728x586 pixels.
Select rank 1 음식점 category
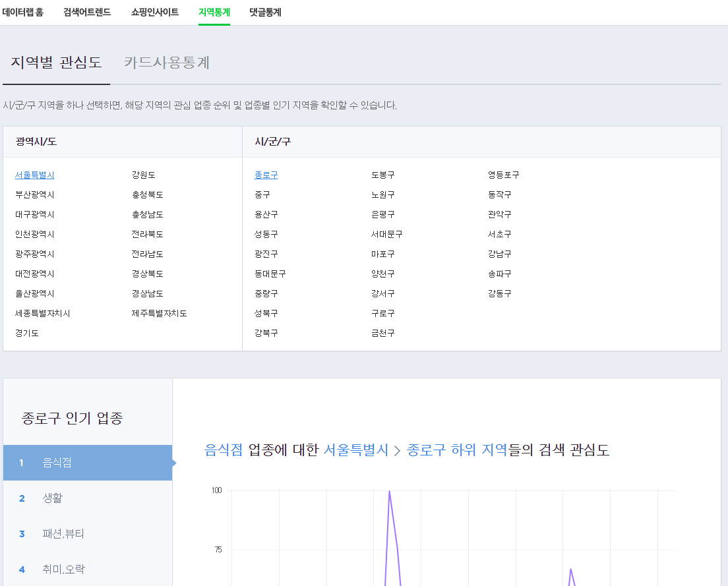(88, 463)
